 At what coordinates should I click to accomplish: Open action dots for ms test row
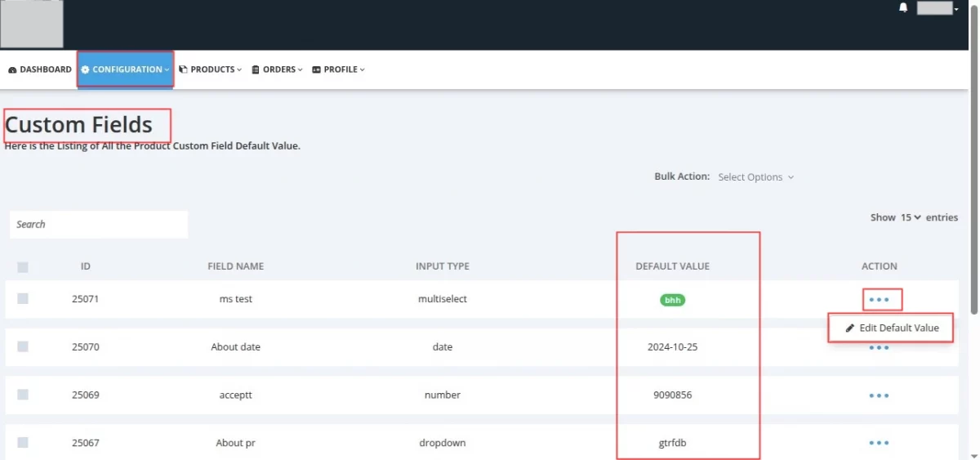point(880,300)
